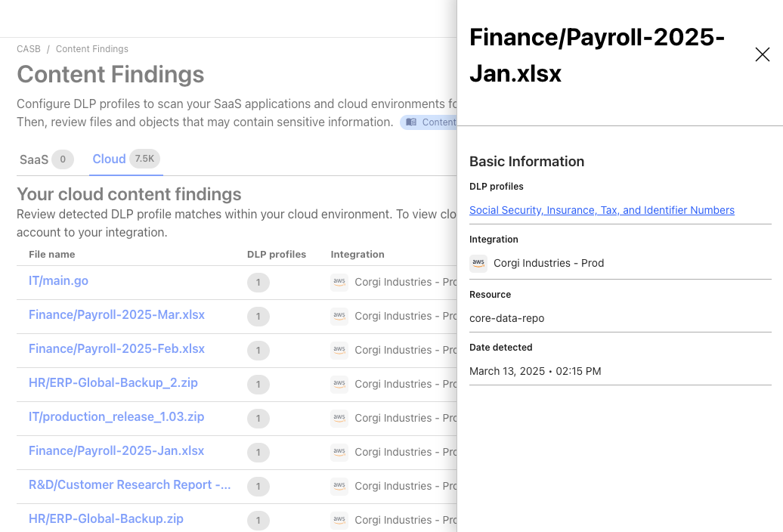Screen dimensions: 783x532
Task: Open R&D/Customer Research Report finding
Action: 129,484
